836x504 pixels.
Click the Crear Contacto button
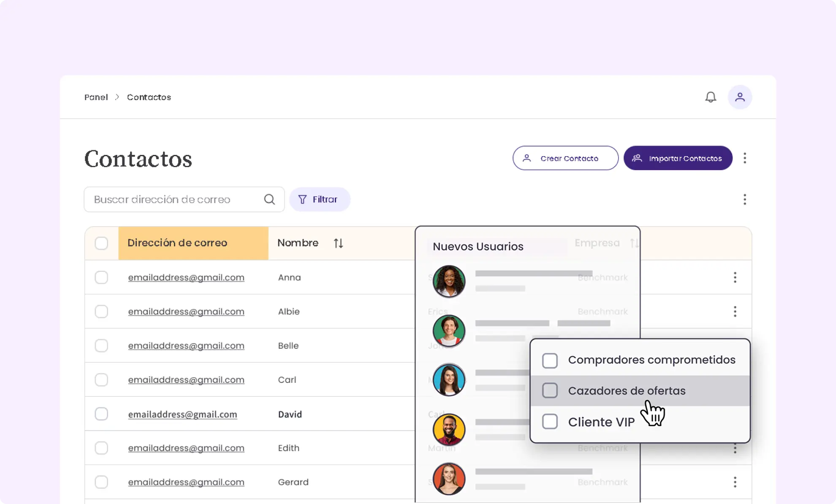565,158
